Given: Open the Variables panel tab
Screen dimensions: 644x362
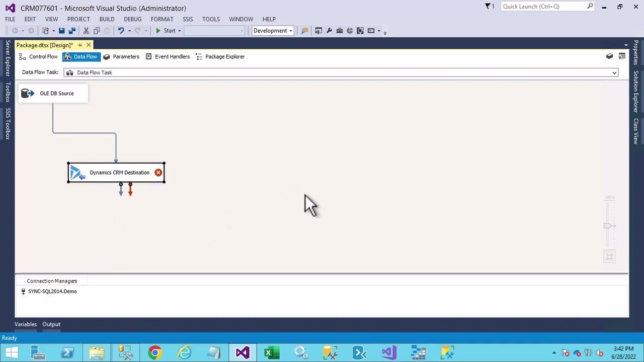Looking at the screenshot, I should (26, 324).
